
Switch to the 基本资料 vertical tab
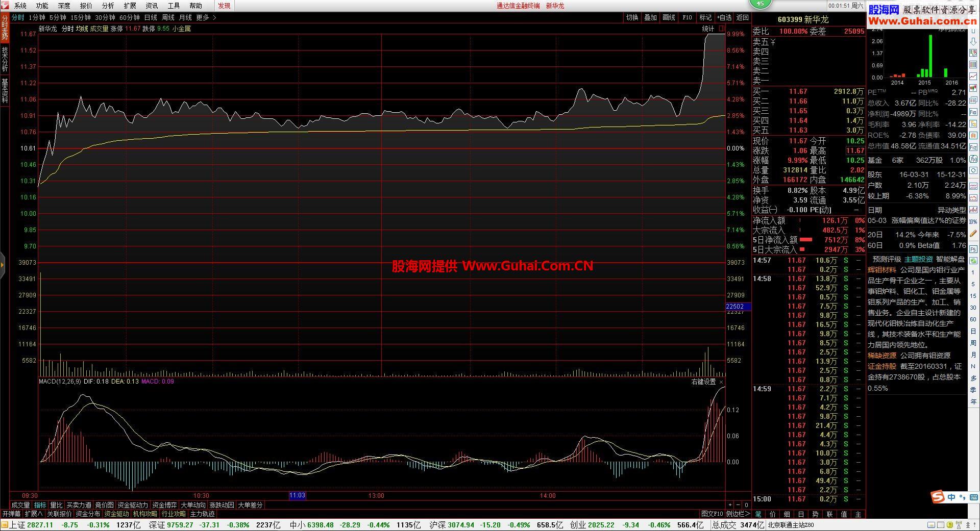[x=5, y=91]
